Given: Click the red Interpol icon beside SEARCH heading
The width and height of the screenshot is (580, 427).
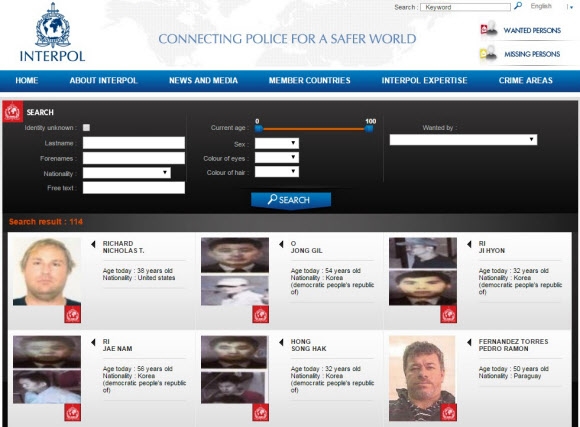Looking at the screenshot, I should tap(12, 111).
